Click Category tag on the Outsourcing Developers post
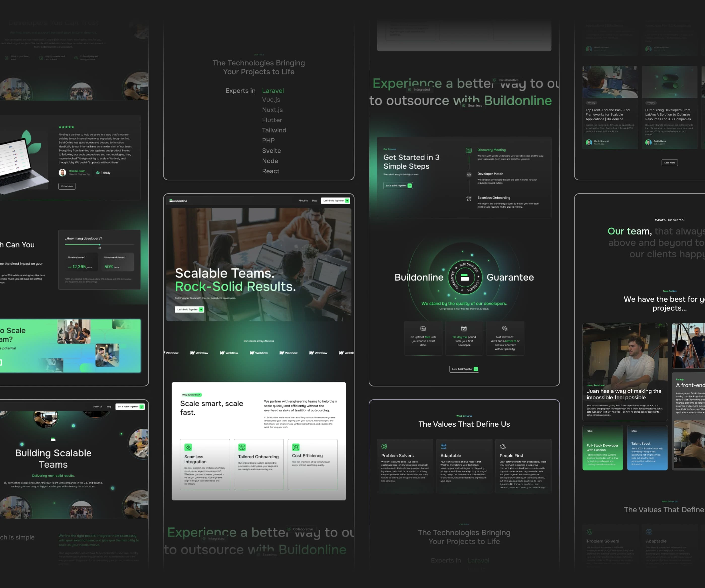Viewport: 705px width, 588px height. coord(651,103)
